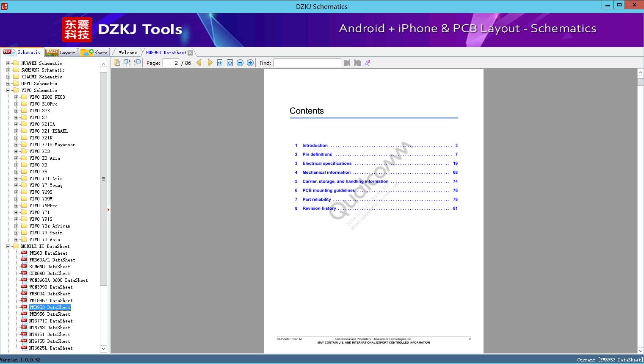Viewport: 644px width, 364px height.
Task: Open MT6625L DataSheet PDF
Action: click(51, 348)
